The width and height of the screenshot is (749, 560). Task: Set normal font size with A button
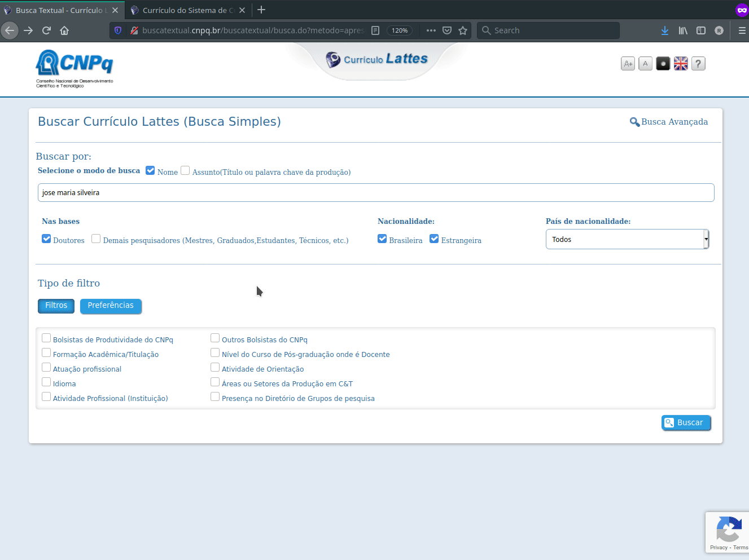coord(646,64)
